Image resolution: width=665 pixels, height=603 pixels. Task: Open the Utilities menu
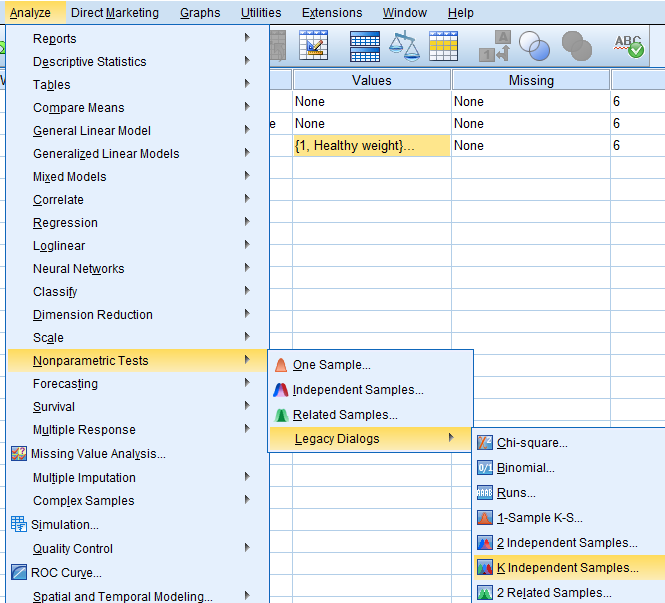point(261,13)
